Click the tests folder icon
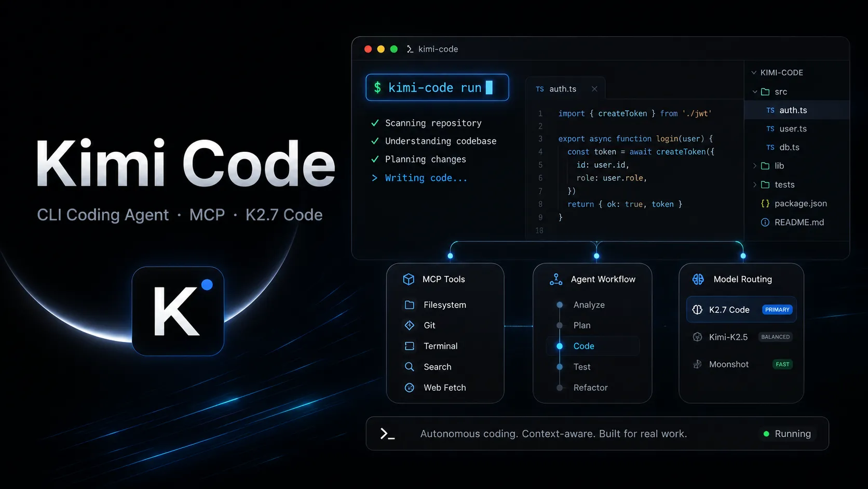This screenshot has height=489, width=868. (765, 184)
